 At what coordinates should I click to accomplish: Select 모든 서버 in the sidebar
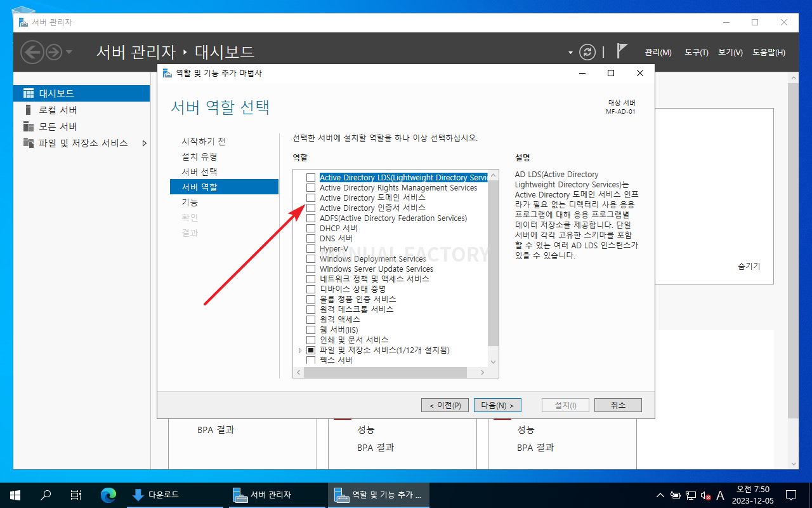[81, 126]
